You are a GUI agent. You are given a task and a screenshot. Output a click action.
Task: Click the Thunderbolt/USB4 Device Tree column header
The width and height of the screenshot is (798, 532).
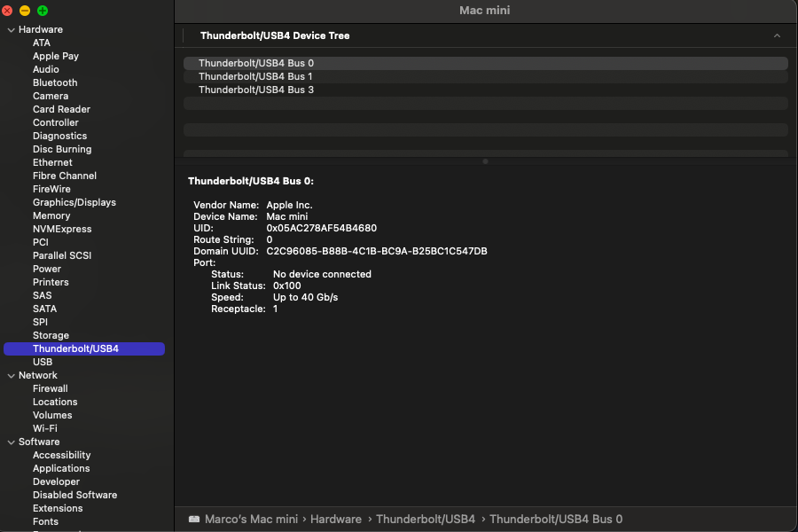point(275,35)
